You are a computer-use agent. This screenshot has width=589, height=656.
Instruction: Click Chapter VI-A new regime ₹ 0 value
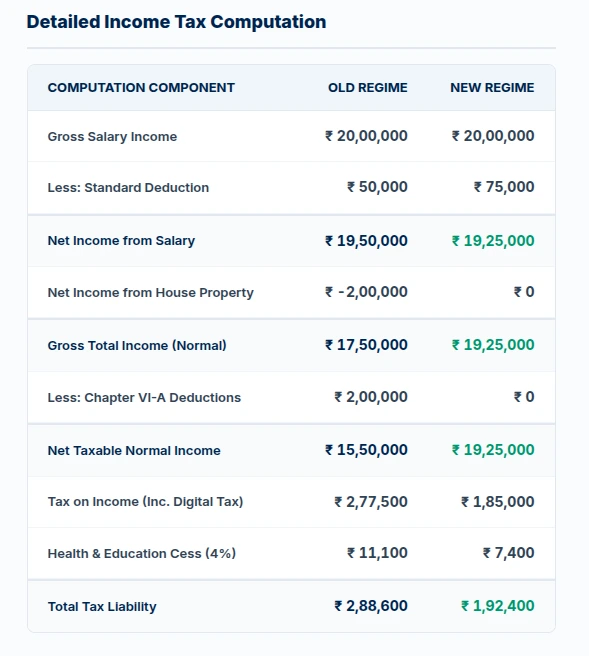coord(524,397)
